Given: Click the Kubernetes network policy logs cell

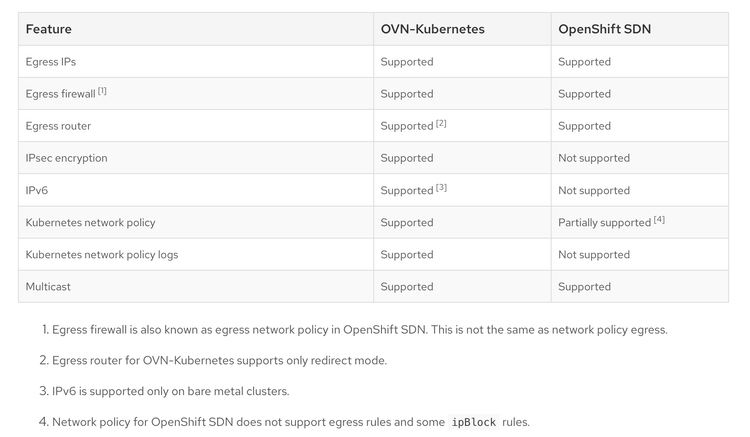Looking at the screenshot, I should point(102,254).
